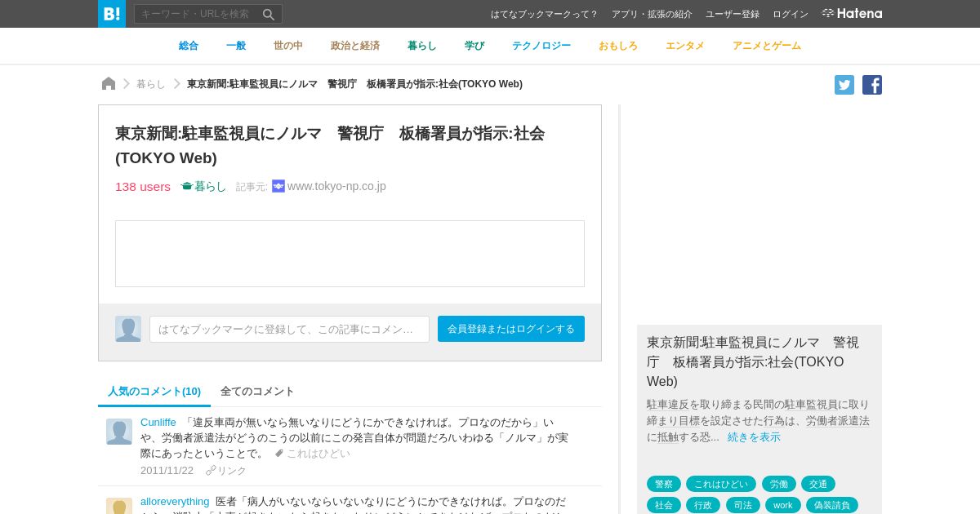Click the home icon in breadcrumb
Screen dimensions: 980x514
tap(109, 83)
